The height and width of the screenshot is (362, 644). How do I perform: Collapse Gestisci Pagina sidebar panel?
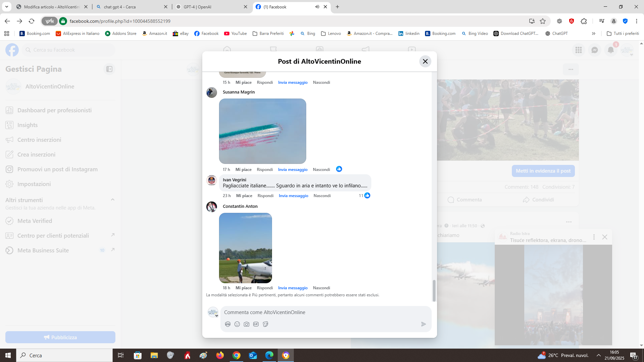(109, 69)
